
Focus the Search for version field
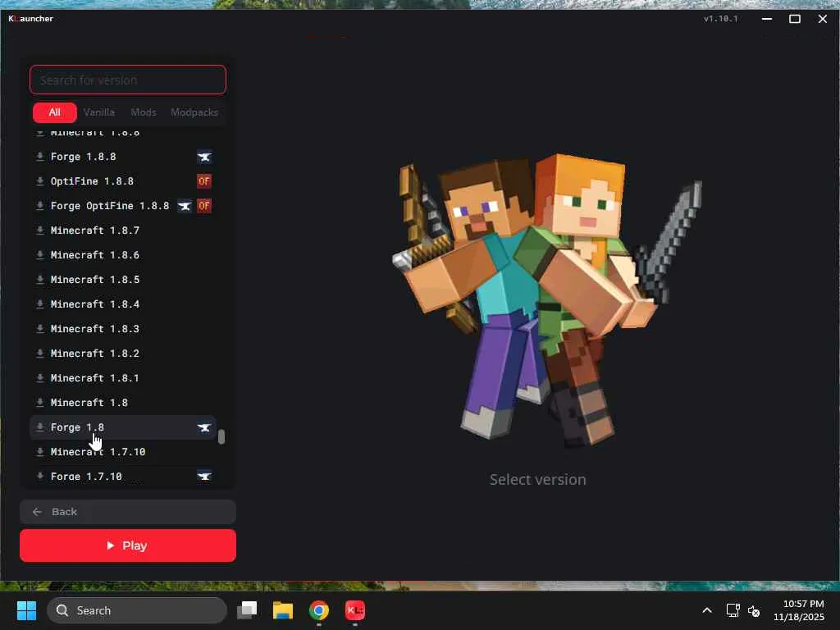(x=128, y=80)
